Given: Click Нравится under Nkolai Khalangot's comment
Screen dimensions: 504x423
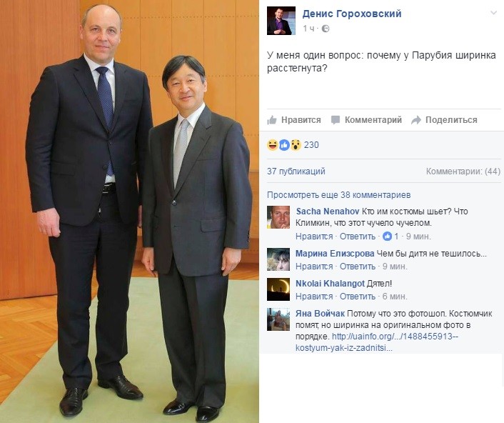Looking at the screenshot, I should coord(314,297).
